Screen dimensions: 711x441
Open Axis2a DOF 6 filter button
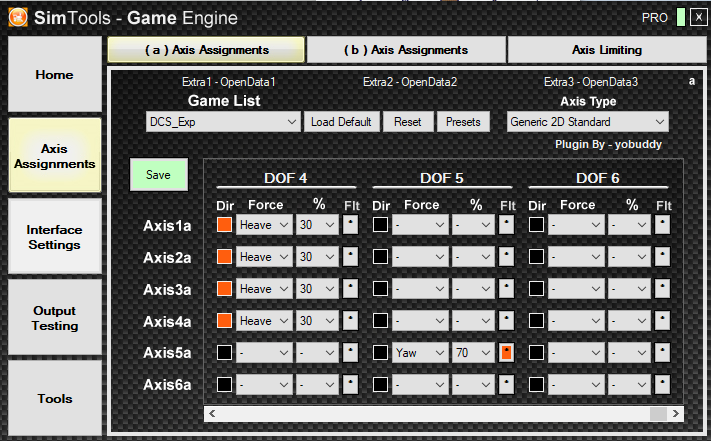pos(662,257)
